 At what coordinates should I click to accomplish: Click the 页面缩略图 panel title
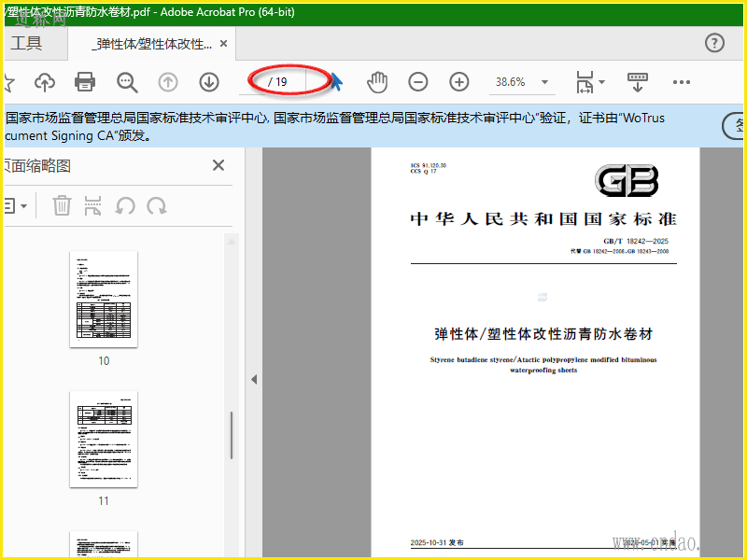[38, 166]
